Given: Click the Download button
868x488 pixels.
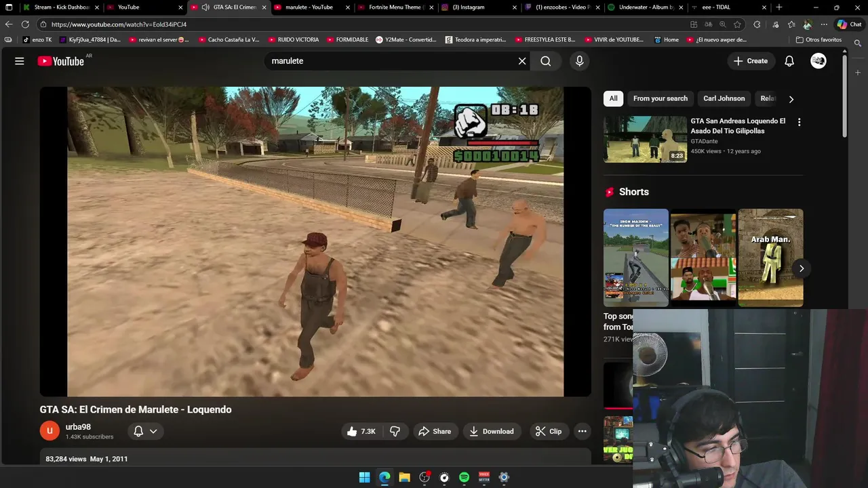Looking at the screenshot, I should pos(492,431).
